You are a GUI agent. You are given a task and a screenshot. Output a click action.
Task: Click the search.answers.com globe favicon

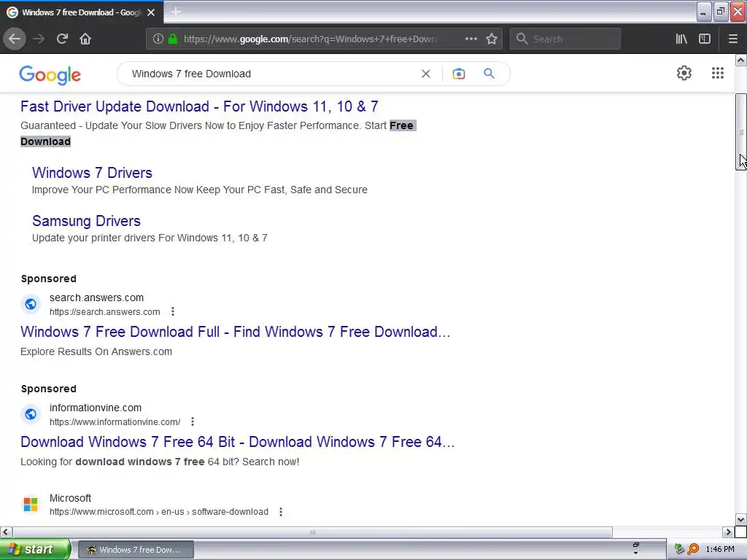point(31,304)
